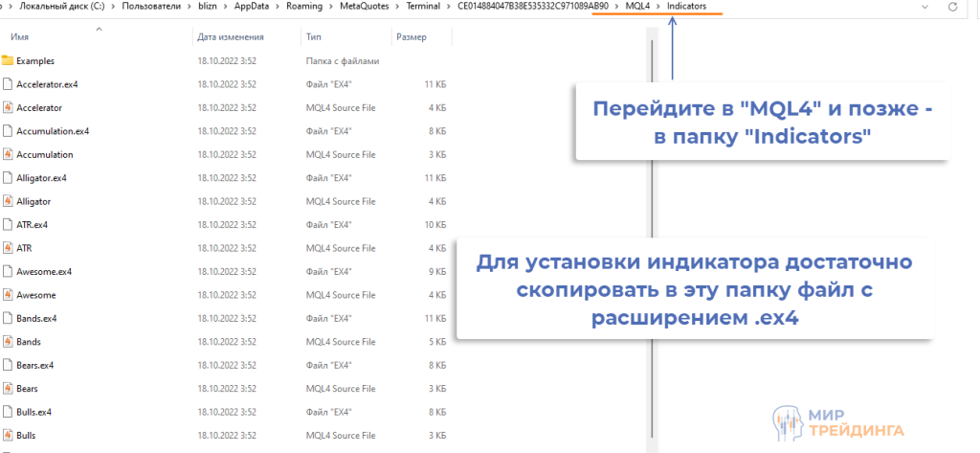980x453 pixels.
Task: Select the Bears.ex4 file name
Action: pos(34,365)
